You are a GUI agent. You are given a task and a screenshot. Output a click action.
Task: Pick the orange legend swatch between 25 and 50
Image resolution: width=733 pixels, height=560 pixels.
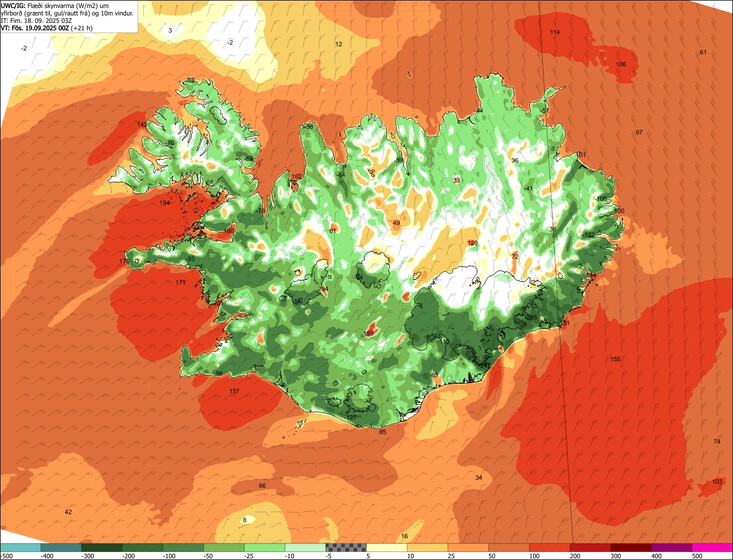click(468, 547)
